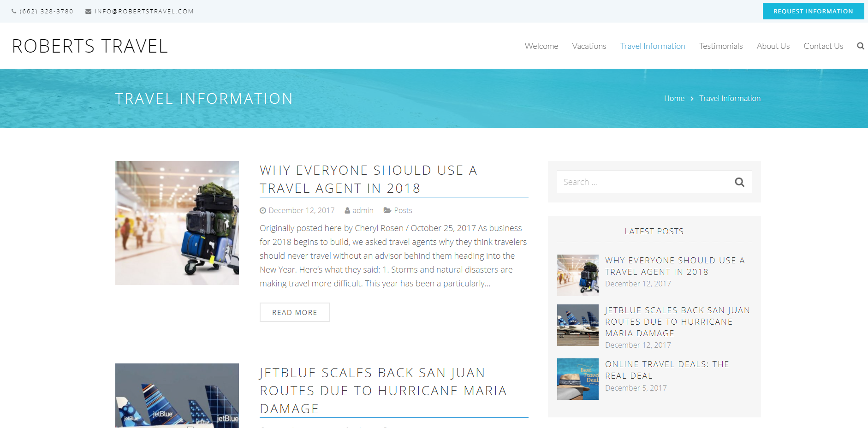This screenshot has width=868, height=428.
Task: Open Roberts Travel site logo link
Action: point(90,46)
